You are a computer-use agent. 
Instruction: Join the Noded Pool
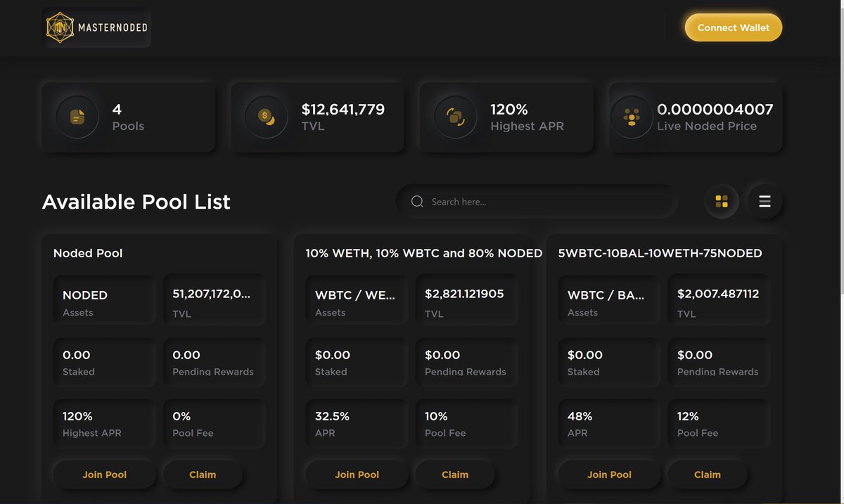tap(105, 474)
